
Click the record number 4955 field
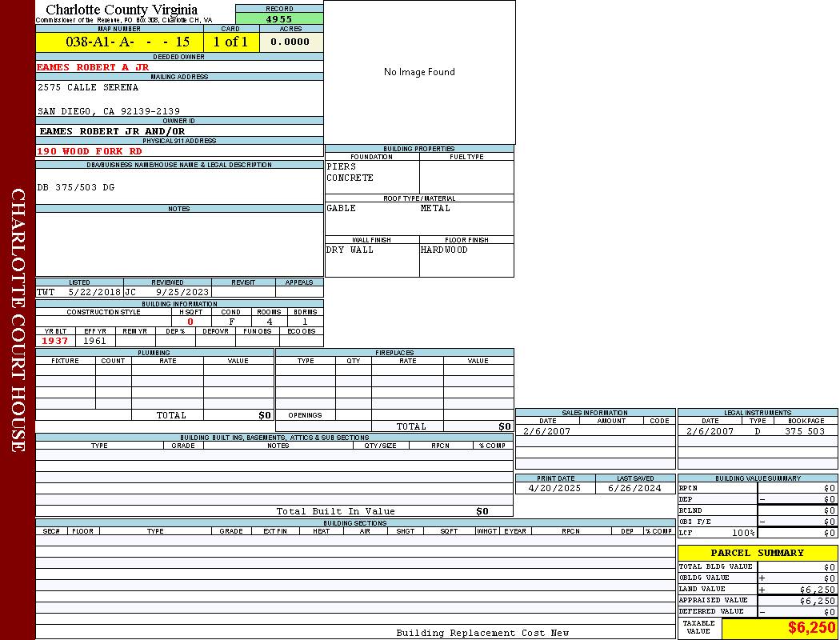(279, 18)
